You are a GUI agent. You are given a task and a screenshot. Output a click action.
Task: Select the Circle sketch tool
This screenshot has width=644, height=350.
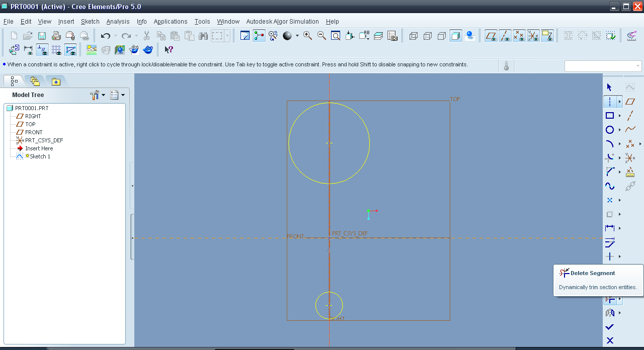pos(609,130)
